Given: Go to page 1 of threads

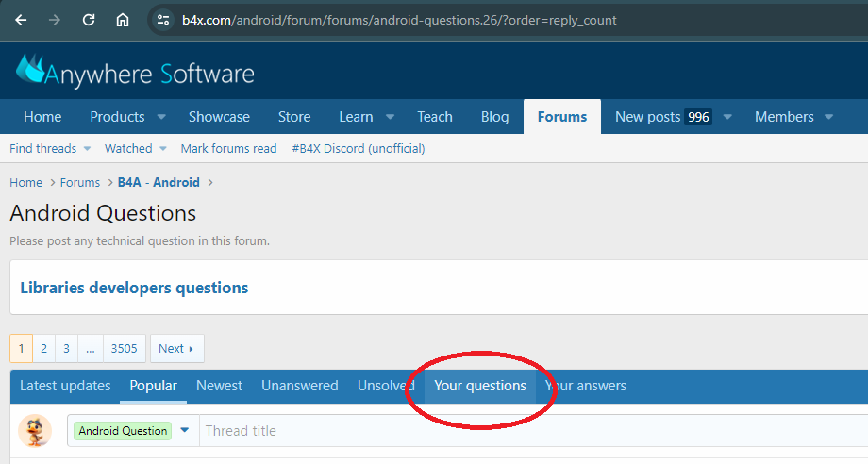Looking at the screenshot, I should 21,348.
